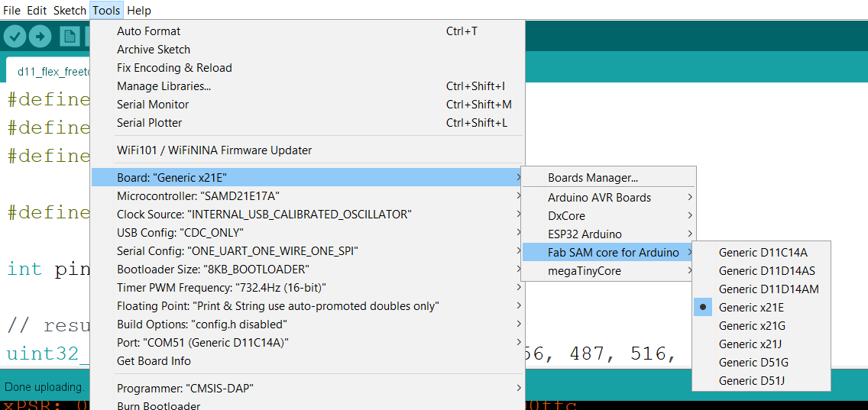Select Fix Encoding & Reload
Viewport: 868px width, 410px height.
[307, 68]
